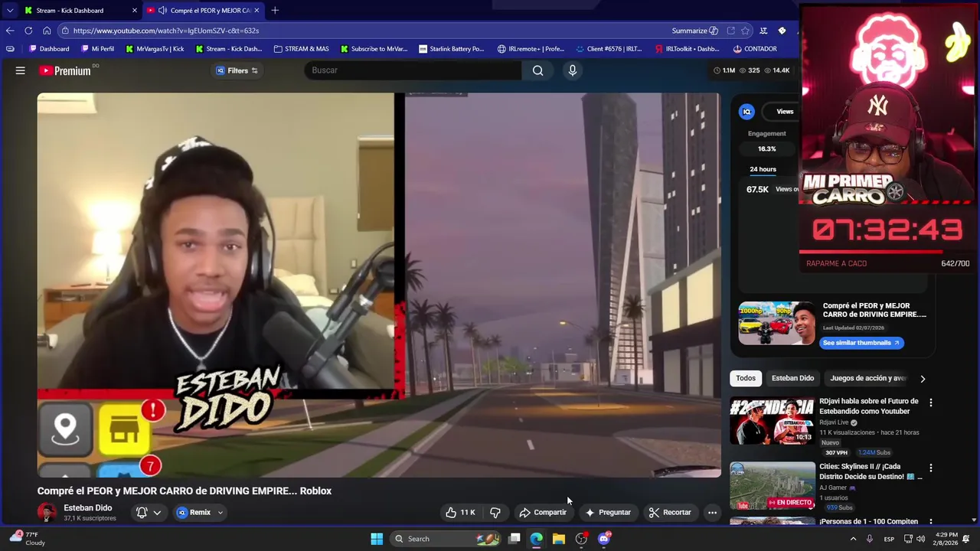Reload the page
Screen dimensions: 980x551
[x=28, y=31]
